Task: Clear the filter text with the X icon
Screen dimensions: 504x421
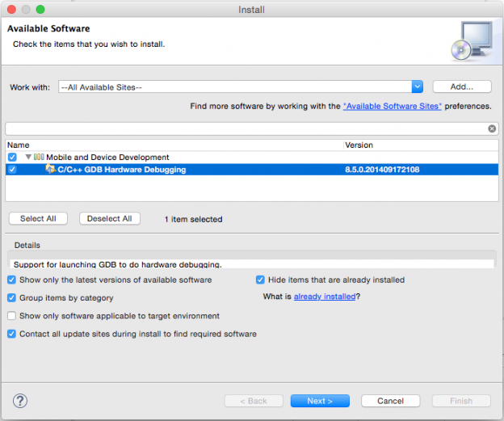Action: [492, 128]
